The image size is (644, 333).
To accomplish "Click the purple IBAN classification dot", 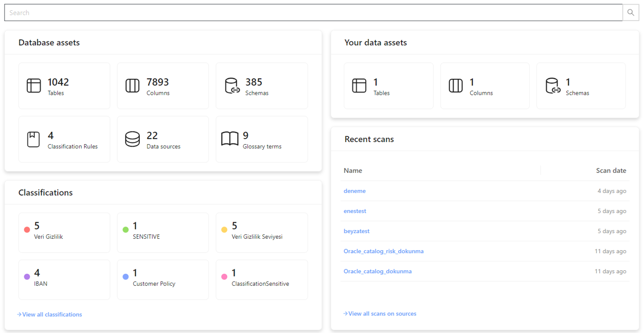I will click(27, 277).
